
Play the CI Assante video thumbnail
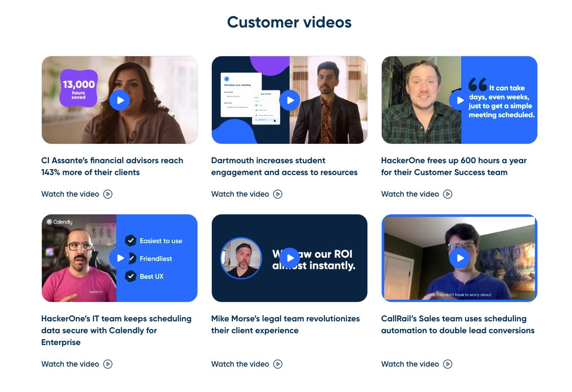120,100
